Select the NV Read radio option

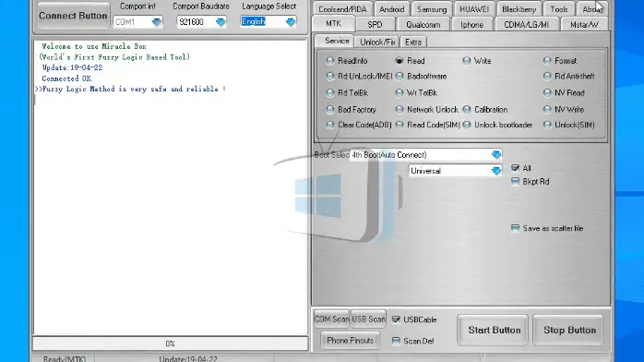click(x=546, y=93)
